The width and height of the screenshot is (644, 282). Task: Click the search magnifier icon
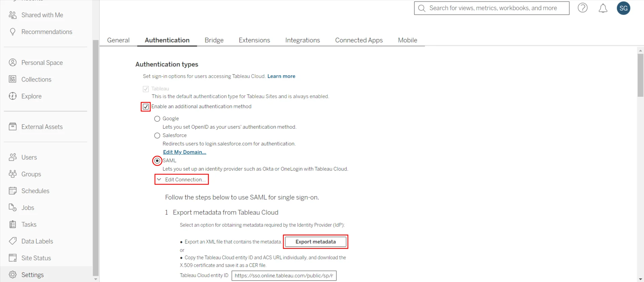422,8
